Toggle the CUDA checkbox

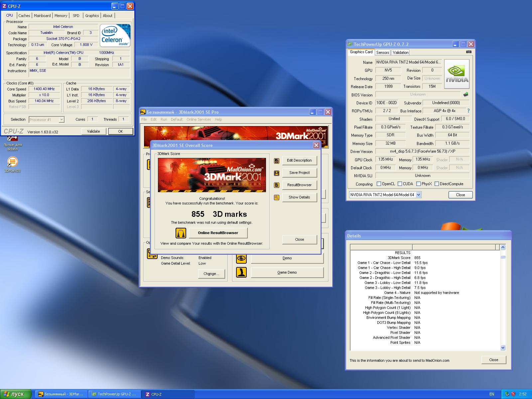point(399,184)
